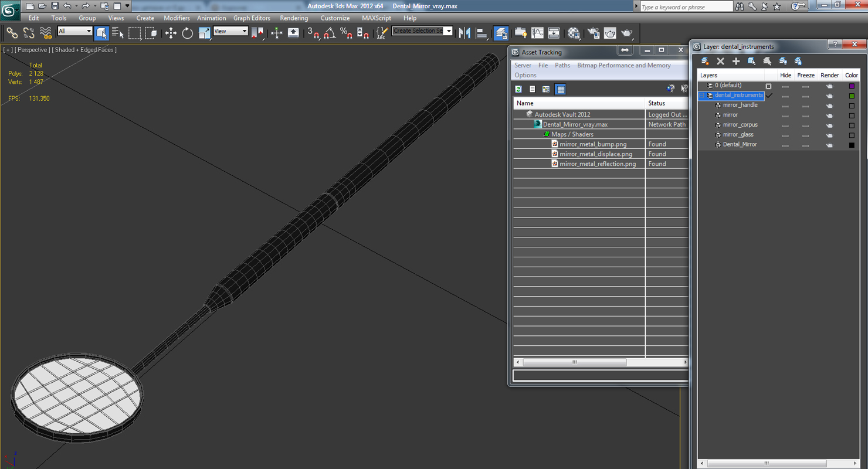Click the Name column header in Asset Tracking
The height and width of the screenshot is (469, 868).
(x=579, y=103)
